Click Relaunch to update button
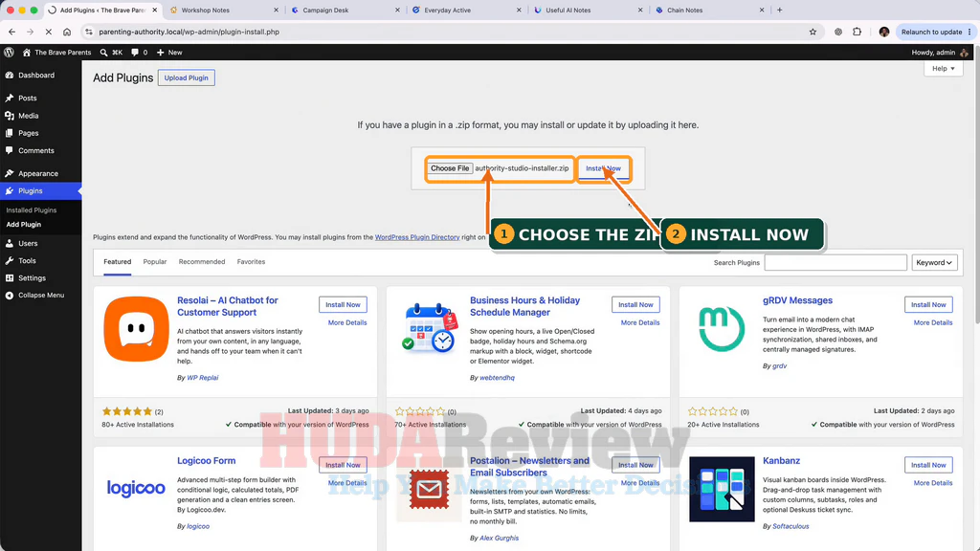 [x=931, y=32]
